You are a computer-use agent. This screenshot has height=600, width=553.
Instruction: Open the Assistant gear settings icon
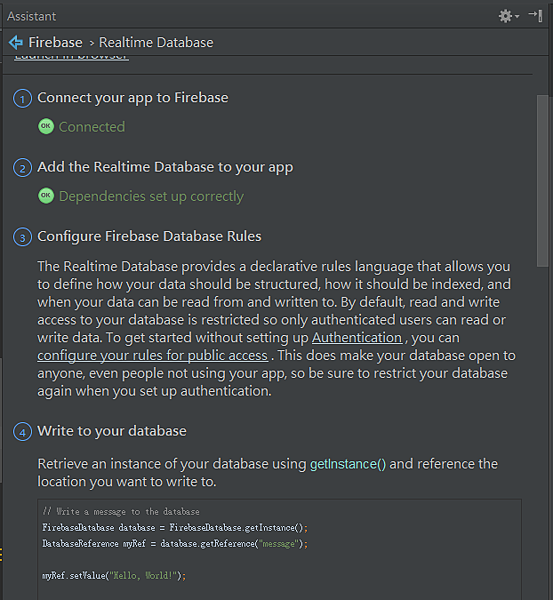coord(505,16)
